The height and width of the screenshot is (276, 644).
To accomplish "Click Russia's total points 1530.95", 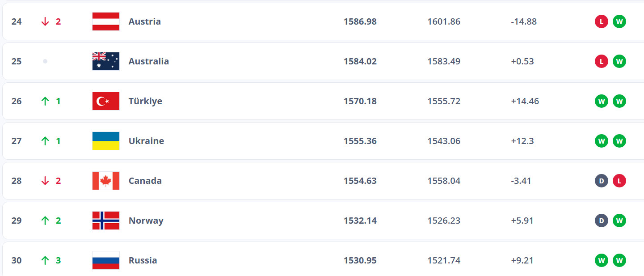I will pos(360,260).
